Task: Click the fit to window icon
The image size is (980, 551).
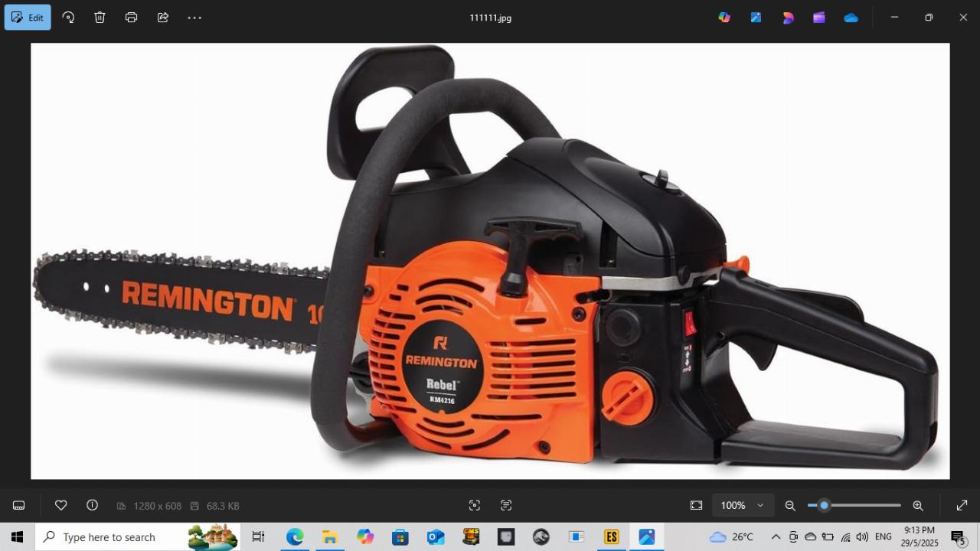Action: 696,505
